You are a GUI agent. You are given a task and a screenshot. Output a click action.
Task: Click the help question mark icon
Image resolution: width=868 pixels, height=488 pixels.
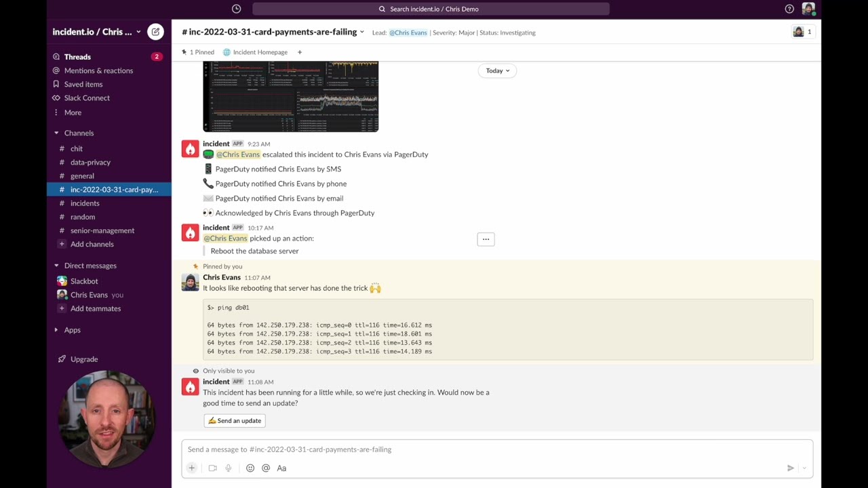coord(789,9)
